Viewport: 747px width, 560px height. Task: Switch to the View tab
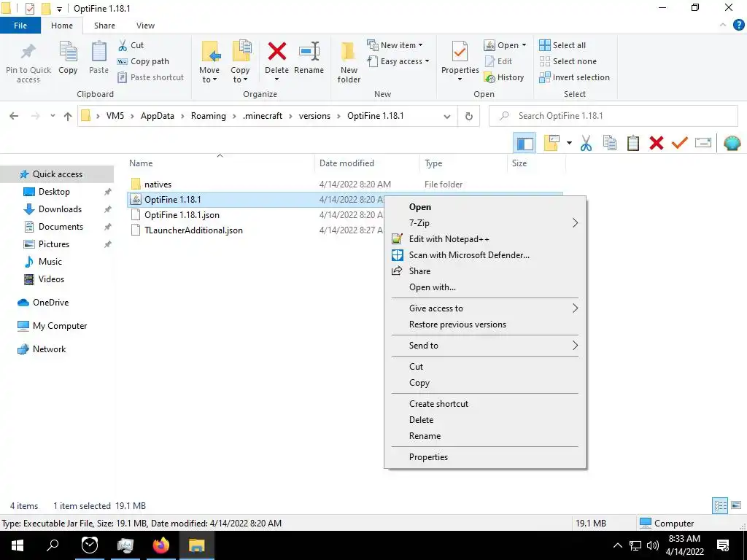145,26
